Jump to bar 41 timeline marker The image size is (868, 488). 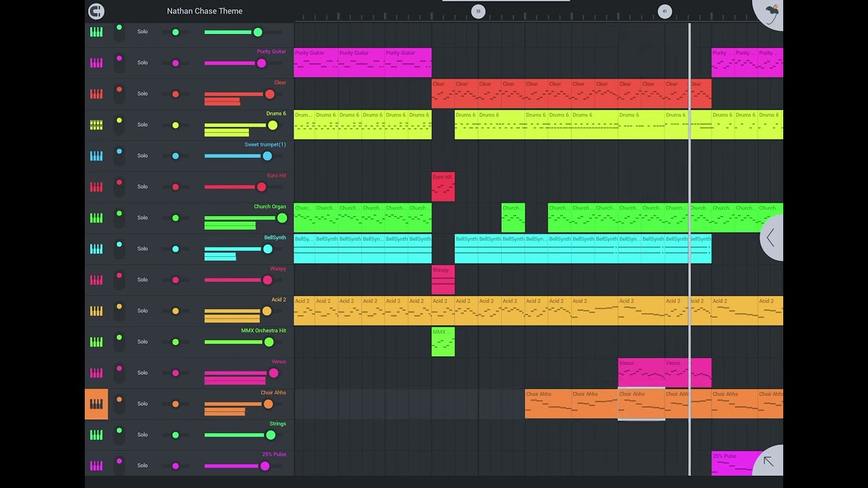pyautogui.click(x=665, y=11)
